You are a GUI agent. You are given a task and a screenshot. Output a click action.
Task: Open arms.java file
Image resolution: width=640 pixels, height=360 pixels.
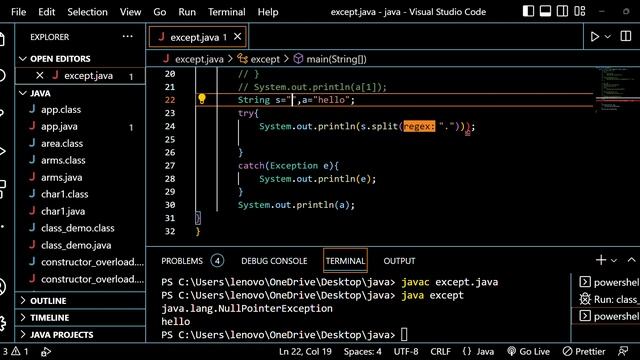point(61,178)
